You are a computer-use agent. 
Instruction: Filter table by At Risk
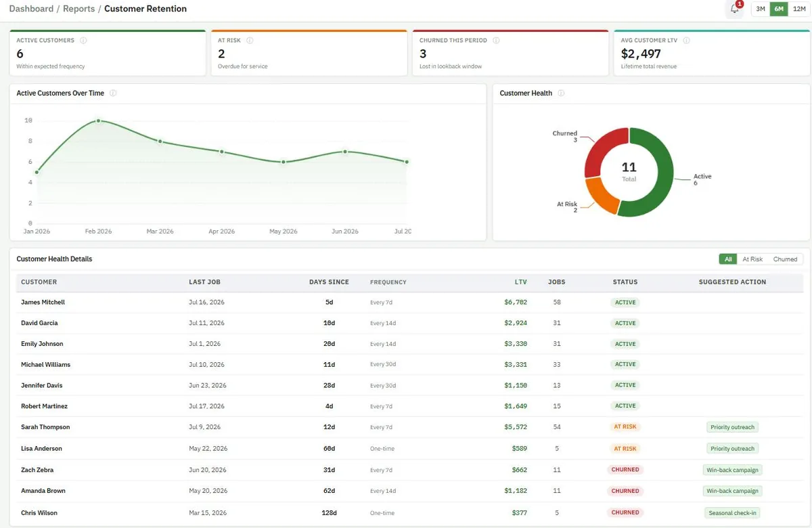click(752, 259)
